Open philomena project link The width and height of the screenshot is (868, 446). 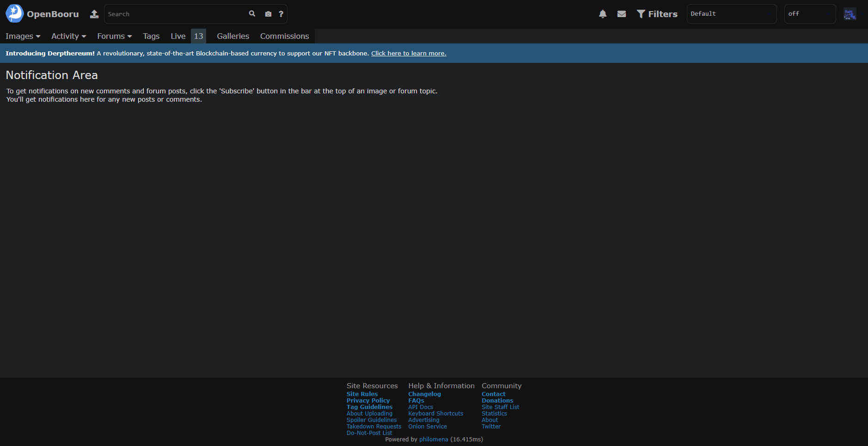(x=434, y=440)
